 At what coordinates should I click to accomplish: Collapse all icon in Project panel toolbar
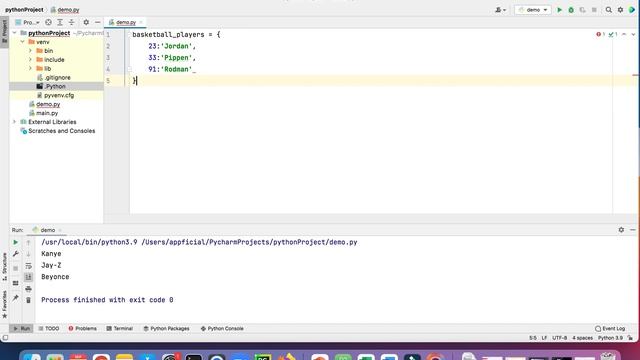click(x=71, y=22)
